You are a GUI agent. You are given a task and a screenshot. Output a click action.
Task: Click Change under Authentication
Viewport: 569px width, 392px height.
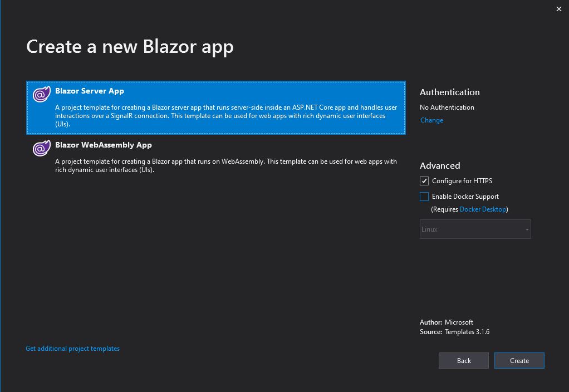(431, 120)
